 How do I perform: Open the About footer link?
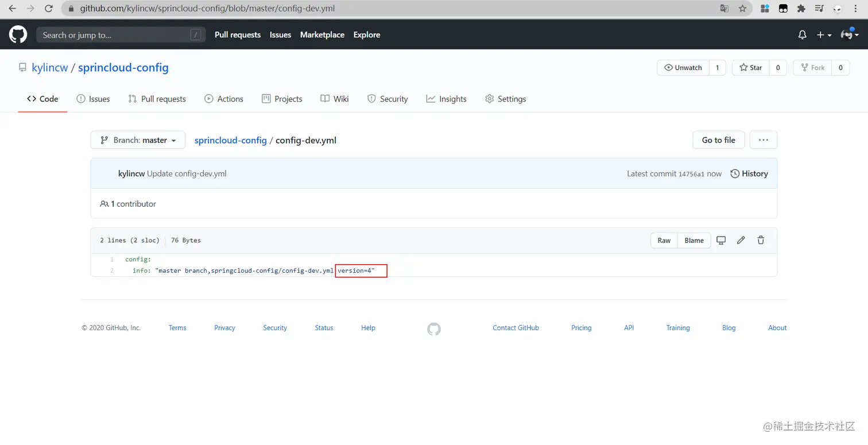click(x=777, y=328)
